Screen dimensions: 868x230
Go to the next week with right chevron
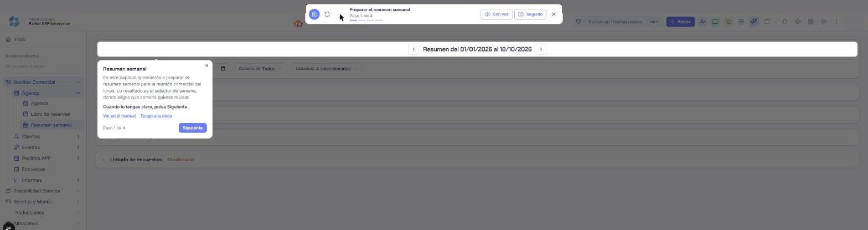point(541,49)
